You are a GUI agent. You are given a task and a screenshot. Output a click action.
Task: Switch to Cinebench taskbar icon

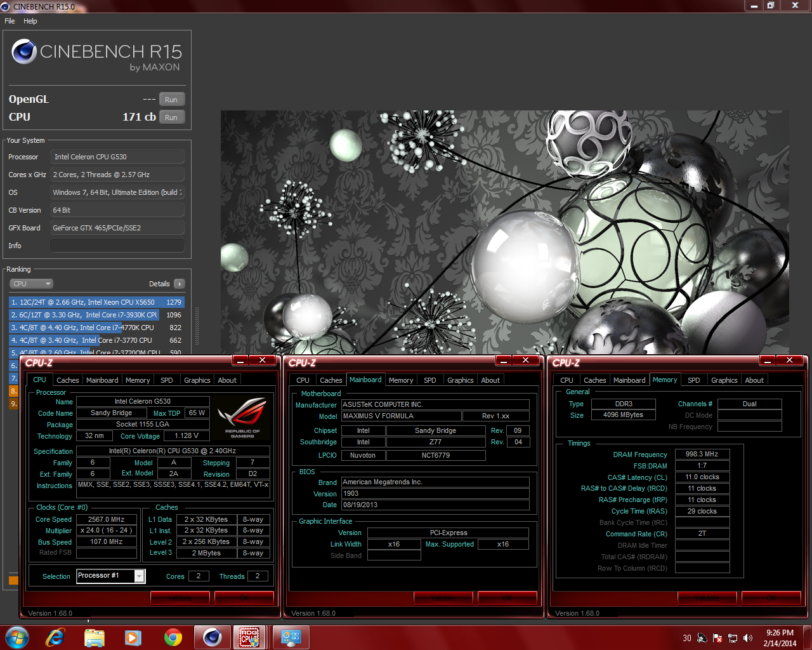(x=213, y=637)
